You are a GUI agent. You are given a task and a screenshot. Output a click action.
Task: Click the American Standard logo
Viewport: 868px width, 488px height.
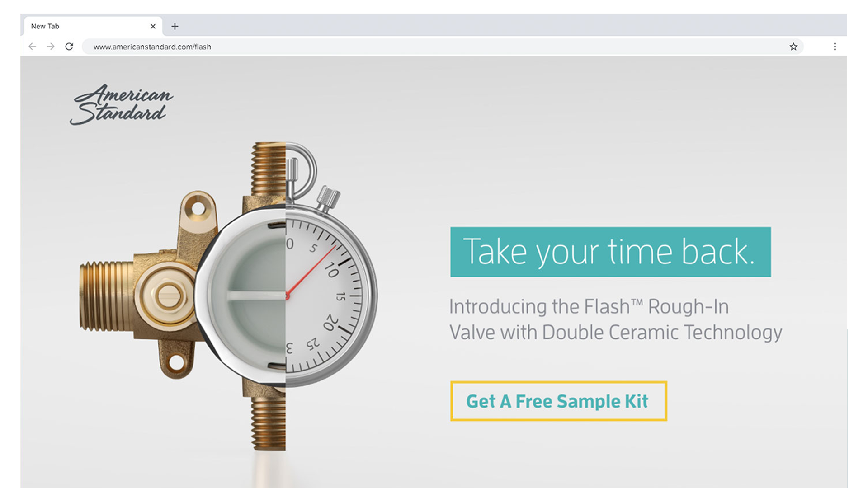[x=121, y=104]
